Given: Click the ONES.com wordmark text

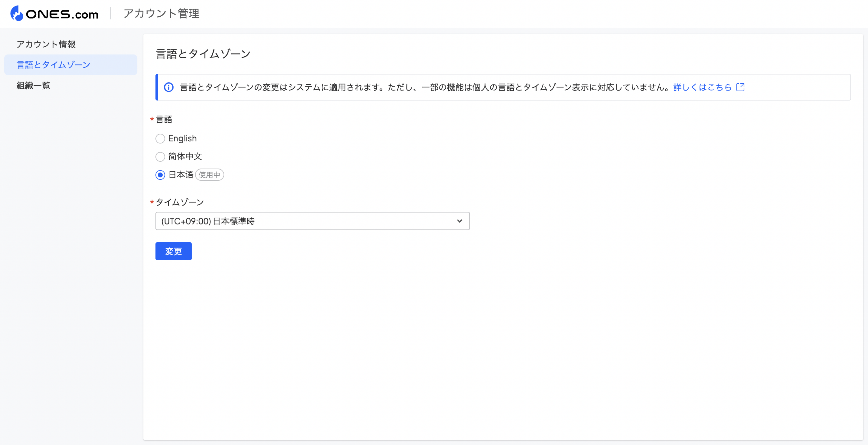Looking at the screenshot, I should click(x=62, y=14).
